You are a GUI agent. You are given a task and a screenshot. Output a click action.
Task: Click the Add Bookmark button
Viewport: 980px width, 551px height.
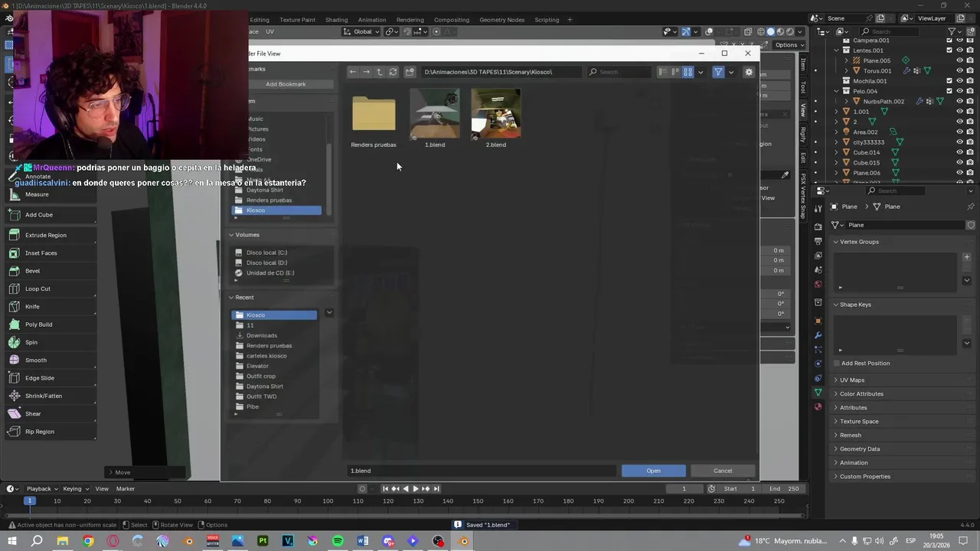coord(286,84)
